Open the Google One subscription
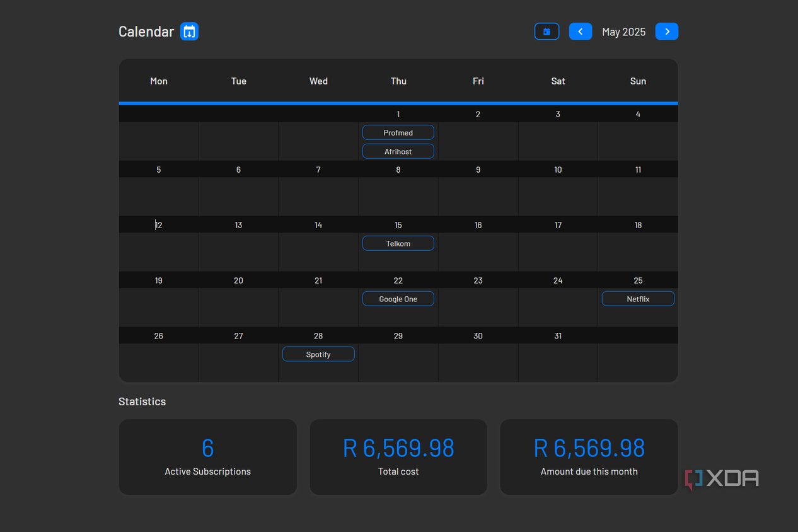The height and width of the screenshot is (532, 798). pos(398,299)
